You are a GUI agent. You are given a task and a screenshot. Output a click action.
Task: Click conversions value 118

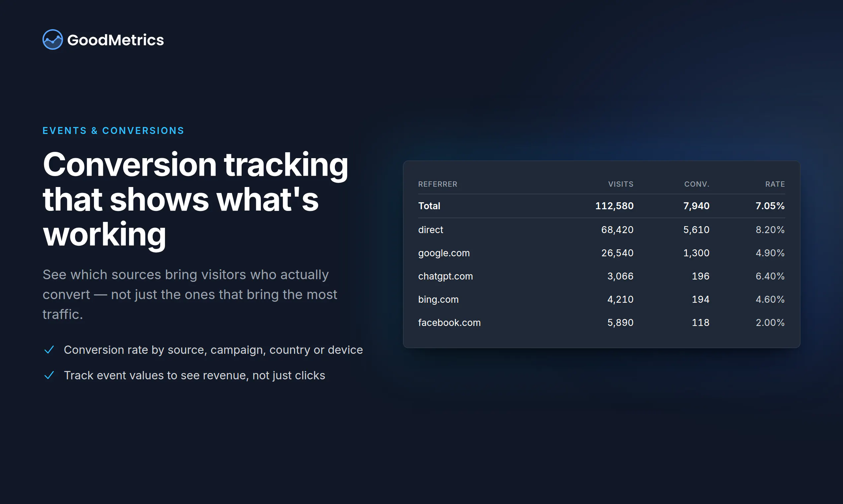pos(701,323)
